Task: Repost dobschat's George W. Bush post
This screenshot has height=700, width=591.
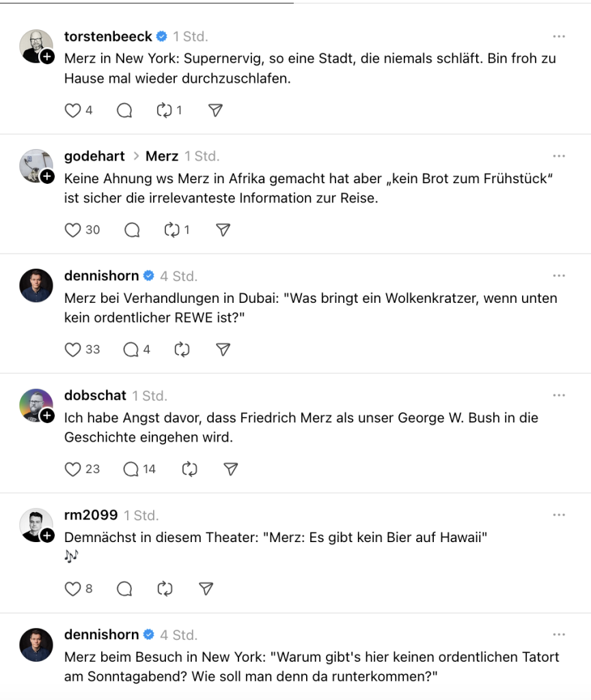Action: (189, 469)
